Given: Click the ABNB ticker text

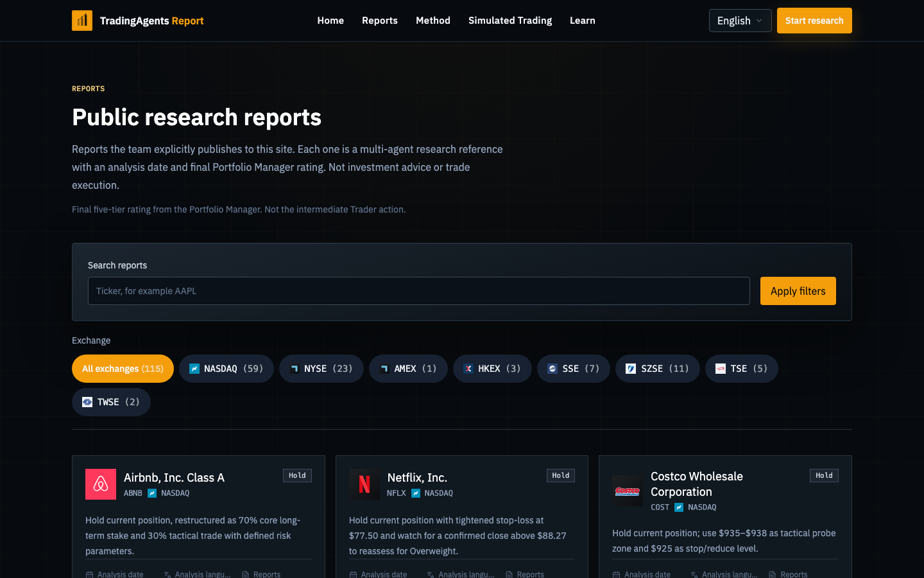Looking at the screenshot, I should [x=133, y=493].
